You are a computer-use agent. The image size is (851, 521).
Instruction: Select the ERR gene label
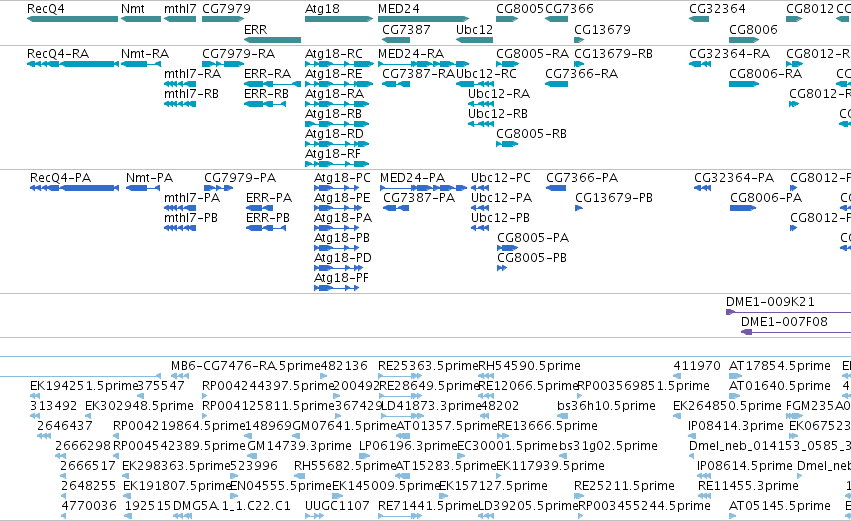pyautogui.click(x=256, y=29)
